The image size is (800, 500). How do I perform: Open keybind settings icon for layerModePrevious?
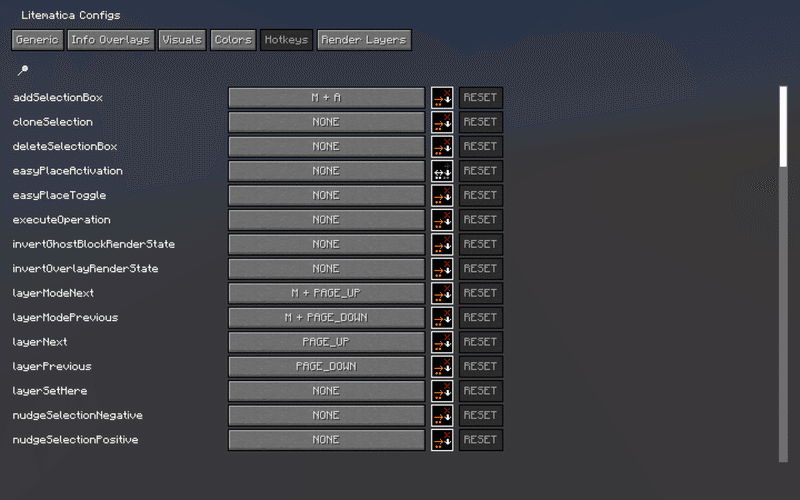point(442,318)
